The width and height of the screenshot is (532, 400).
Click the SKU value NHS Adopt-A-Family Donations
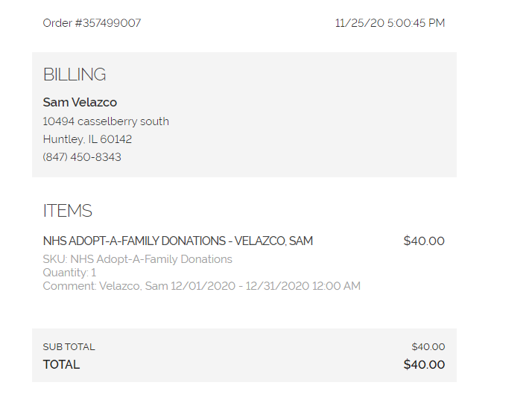151,259
